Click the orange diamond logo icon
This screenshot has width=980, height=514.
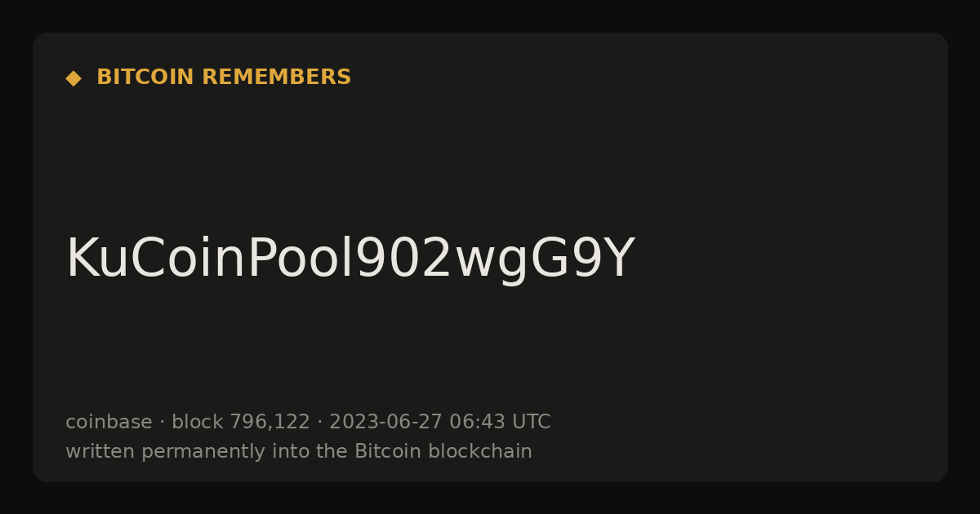[x=73, y=78]
